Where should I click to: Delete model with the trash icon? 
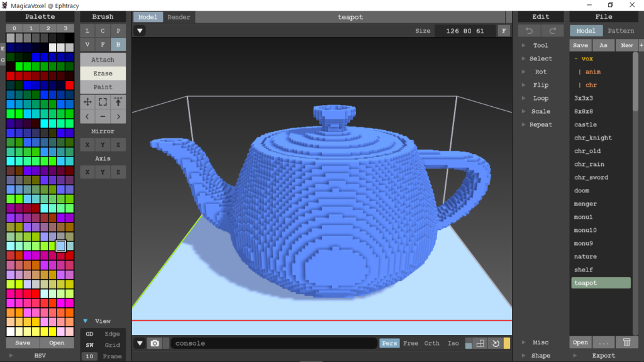coord(626,343)
